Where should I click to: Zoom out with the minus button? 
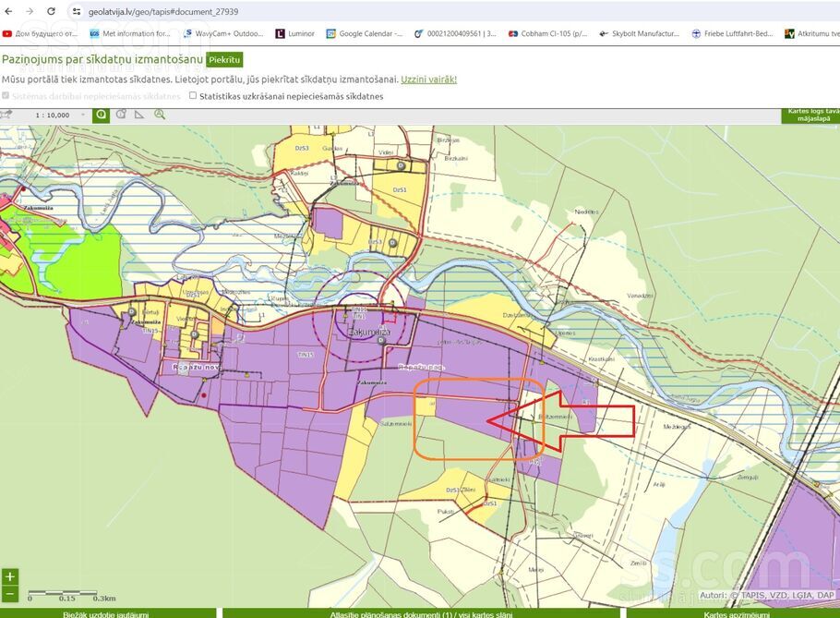coord(10,593)
